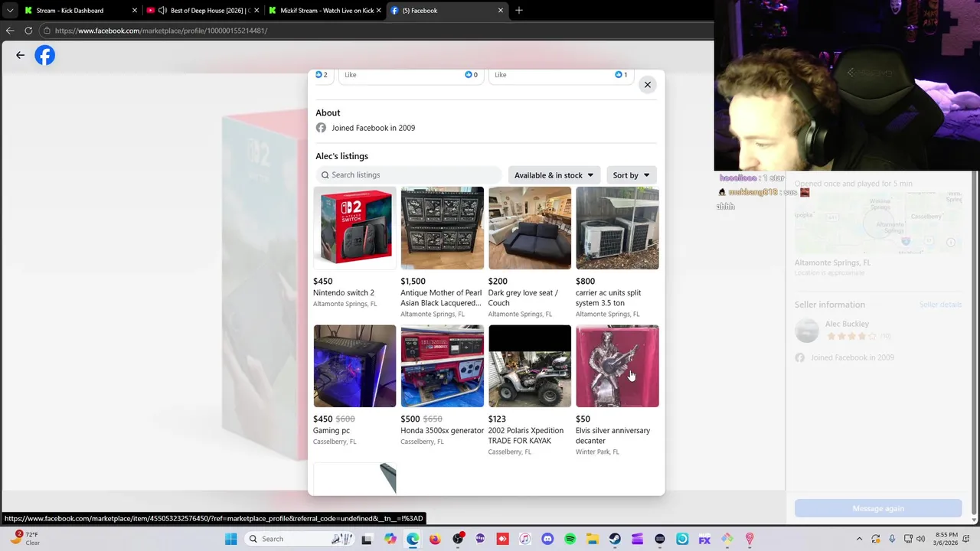
Task: Open Task View from the taskbar
Action: click(367, 539)
